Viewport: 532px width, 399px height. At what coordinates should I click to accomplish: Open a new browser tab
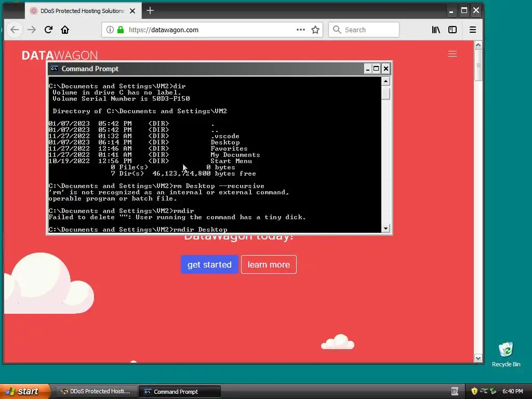150,11
